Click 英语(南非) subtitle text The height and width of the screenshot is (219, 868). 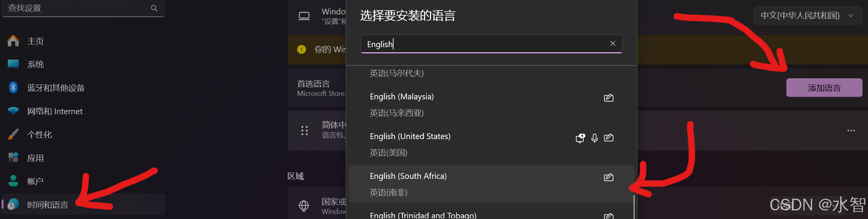(x=388, y=193)
